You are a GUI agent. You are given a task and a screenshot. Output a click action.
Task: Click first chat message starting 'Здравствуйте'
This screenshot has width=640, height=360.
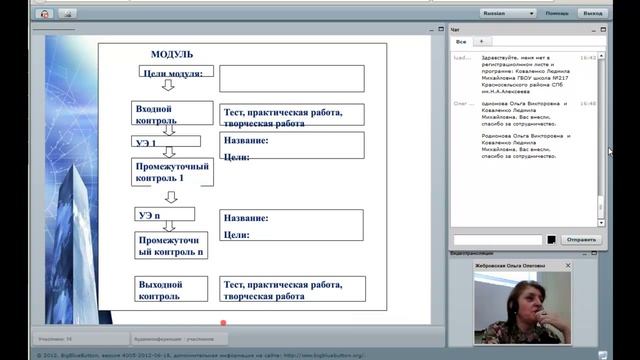click(526, 75)
